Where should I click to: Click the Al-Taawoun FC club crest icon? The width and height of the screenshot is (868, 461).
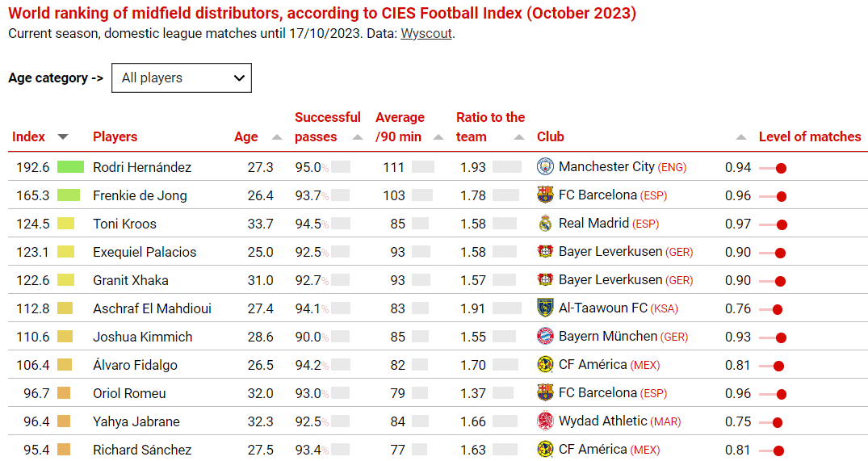pos(545,308)
